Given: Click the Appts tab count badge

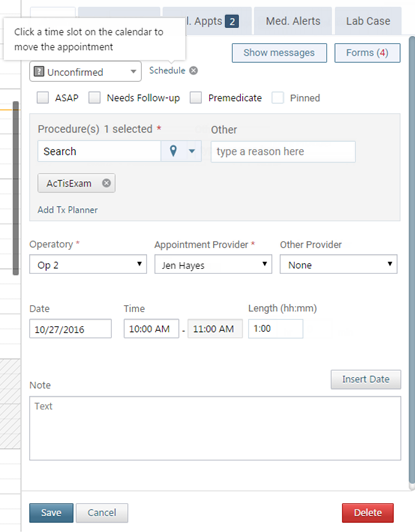Looking at the screenshot, I should coord(232,22).
